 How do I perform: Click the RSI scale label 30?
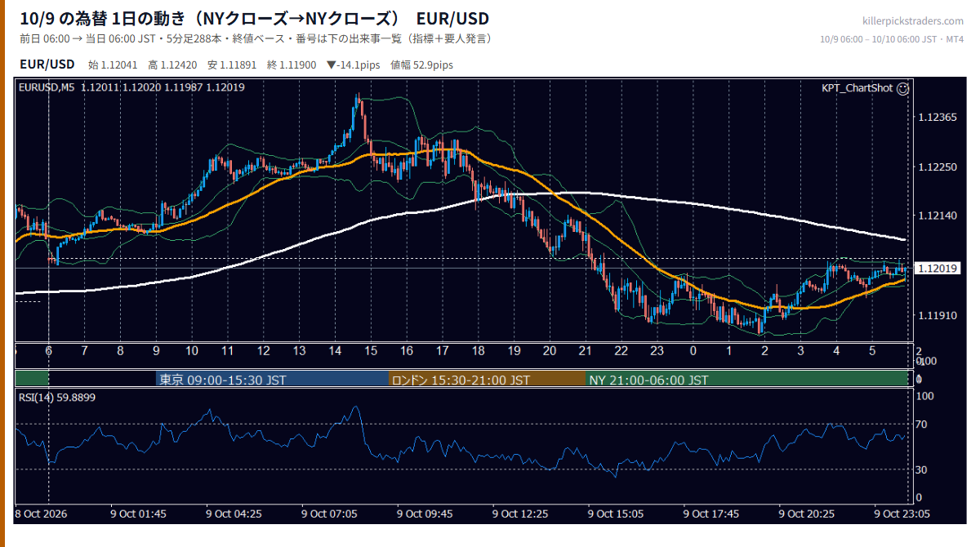(922, 469)
